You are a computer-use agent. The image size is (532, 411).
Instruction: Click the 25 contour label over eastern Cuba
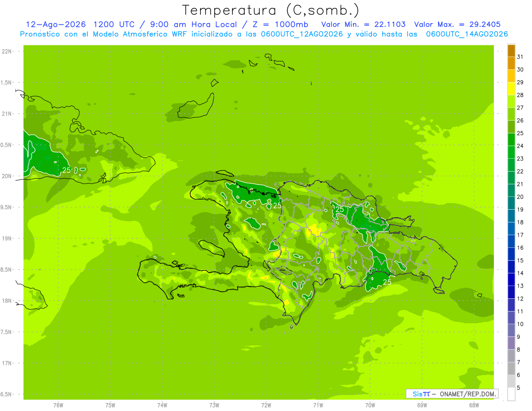pyautogui.click(x=66, y=170)
